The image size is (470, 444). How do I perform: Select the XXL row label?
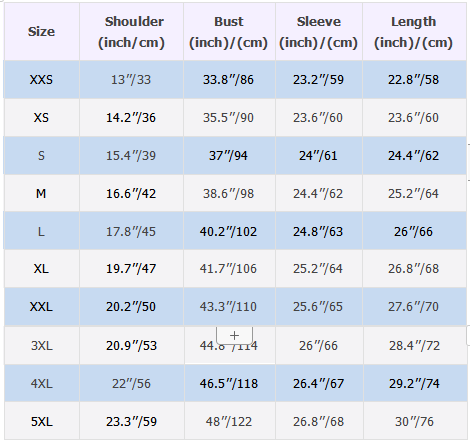41,307
